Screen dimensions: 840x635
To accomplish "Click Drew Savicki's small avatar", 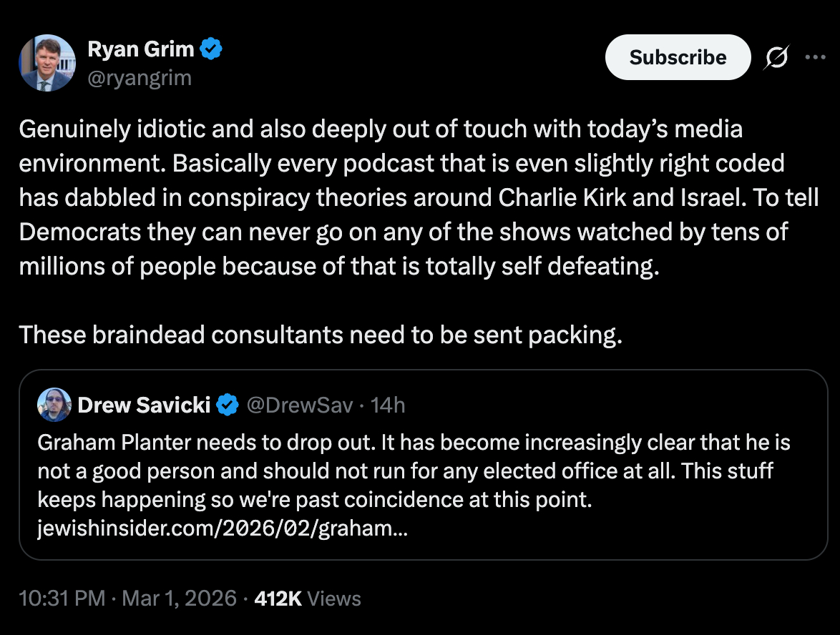I will coord(54,405).
